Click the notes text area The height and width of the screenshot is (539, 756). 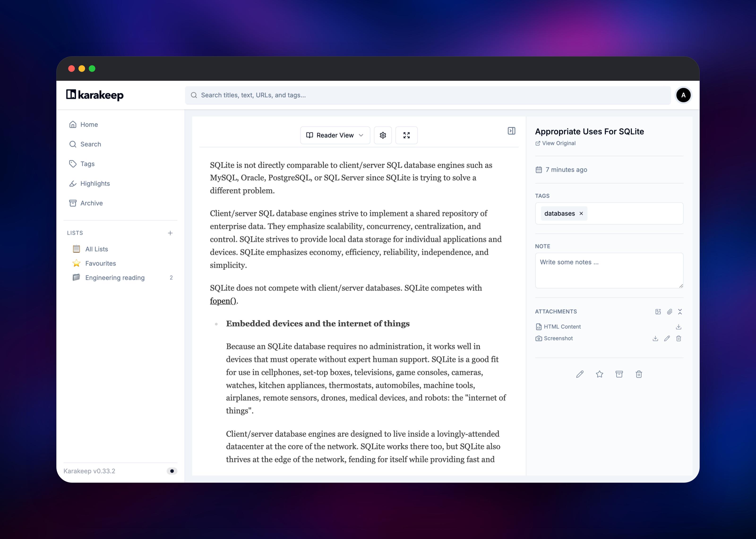(x=609, y=270)
